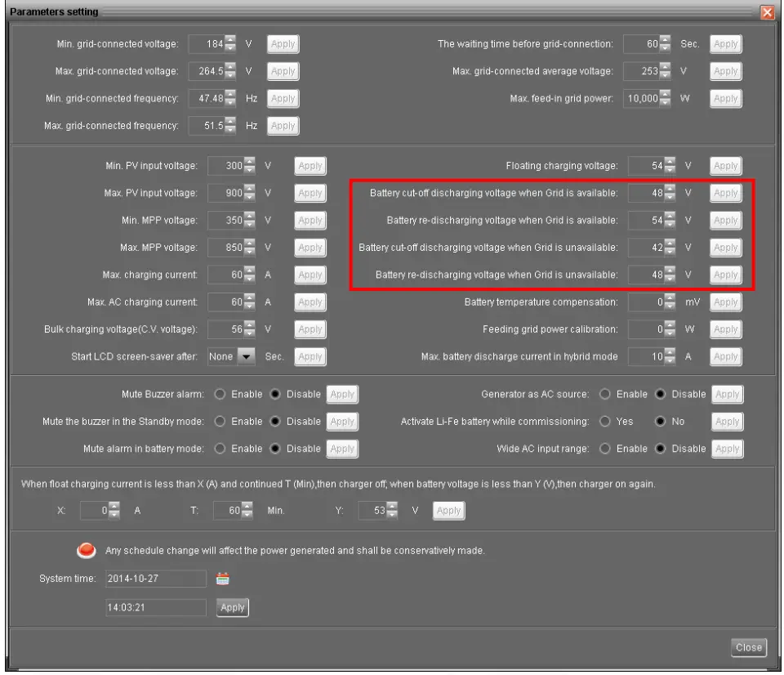Apply the float charging X, T, Y values
The height and width of the screenshot is (675, 784).
point(448,511)
